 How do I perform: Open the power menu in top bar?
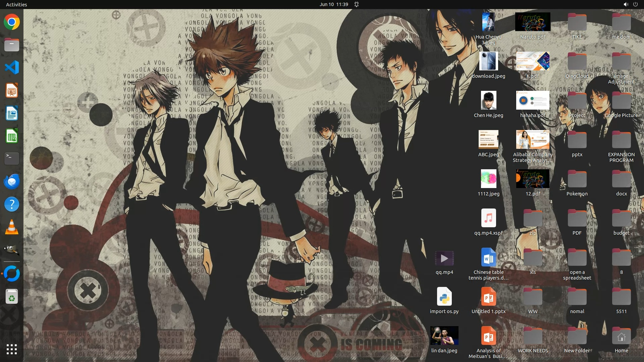[x=635, y=4]
